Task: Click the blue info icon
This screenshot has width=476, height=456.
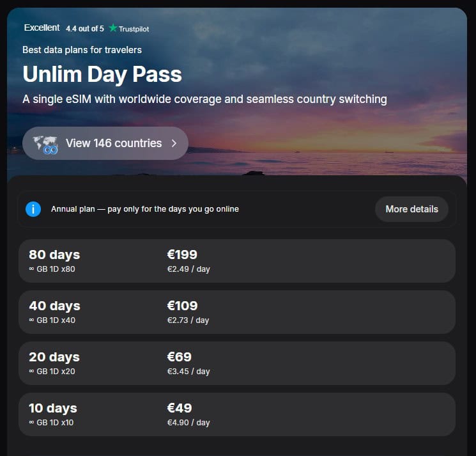Action: tap(33, 209)
